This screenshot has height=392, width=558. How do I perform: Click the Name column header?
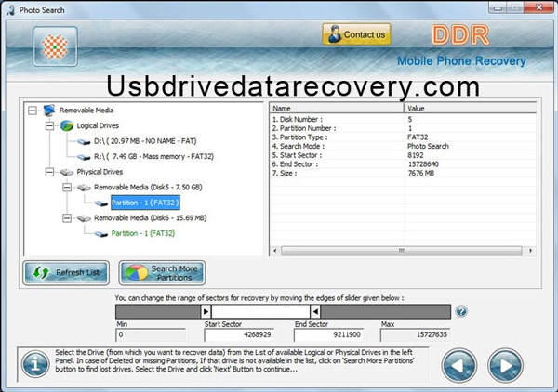pos(337,108)
